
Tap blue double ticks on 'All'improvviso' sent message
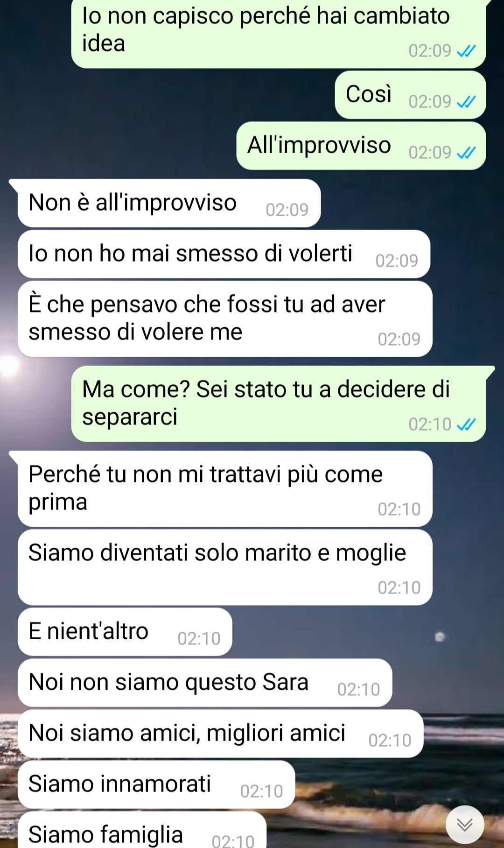click(x=466, y=152)
